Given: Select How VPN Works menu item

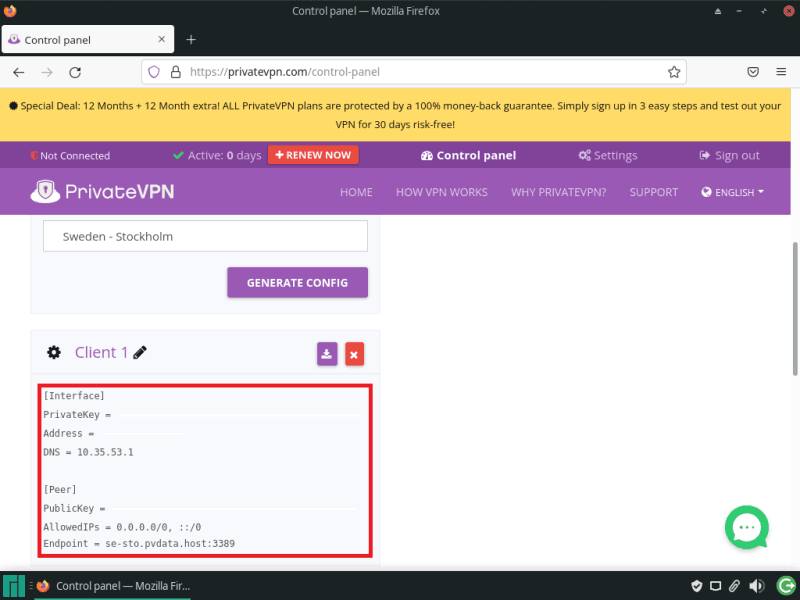Looking at the screenshot, I should coord(441,192).
